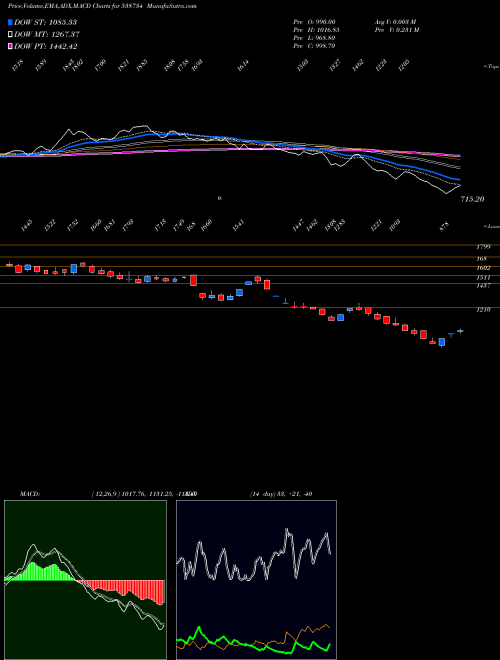
Task: Click the 'Pre C: 998.70' close value
Action: (x=314, y=46)
